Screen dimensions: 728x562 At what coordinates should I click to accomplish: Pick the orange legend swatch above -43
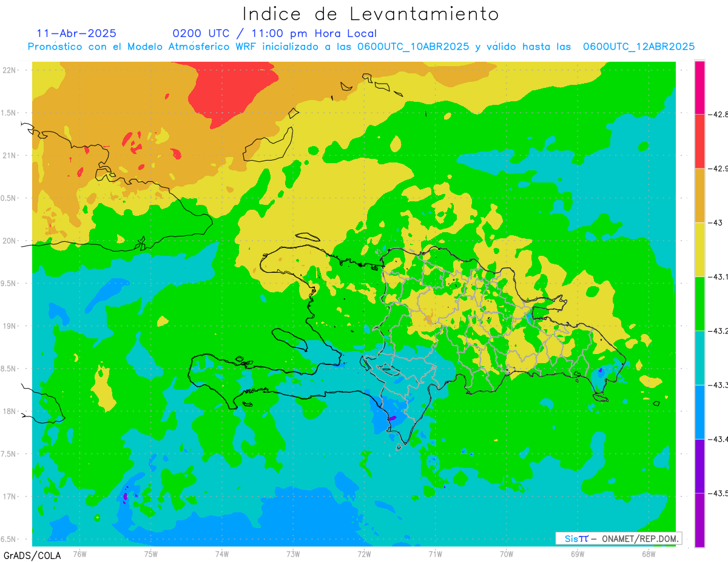coord(699,195)
